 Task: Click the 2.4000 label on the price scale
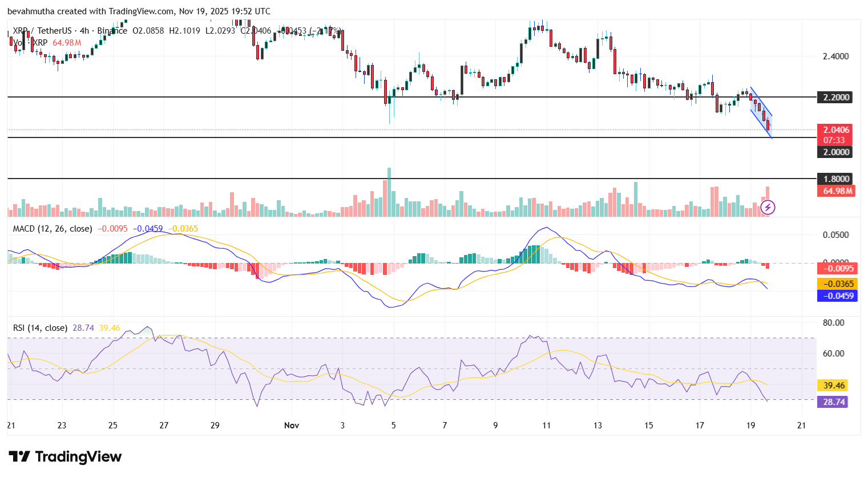[x=835, y=56]
